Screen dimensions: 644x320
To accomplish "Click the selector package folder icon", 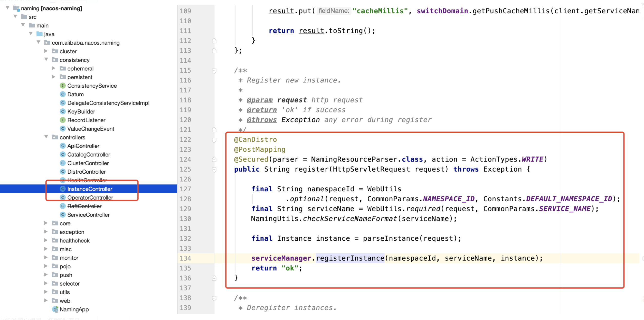I will click(55, 284).
